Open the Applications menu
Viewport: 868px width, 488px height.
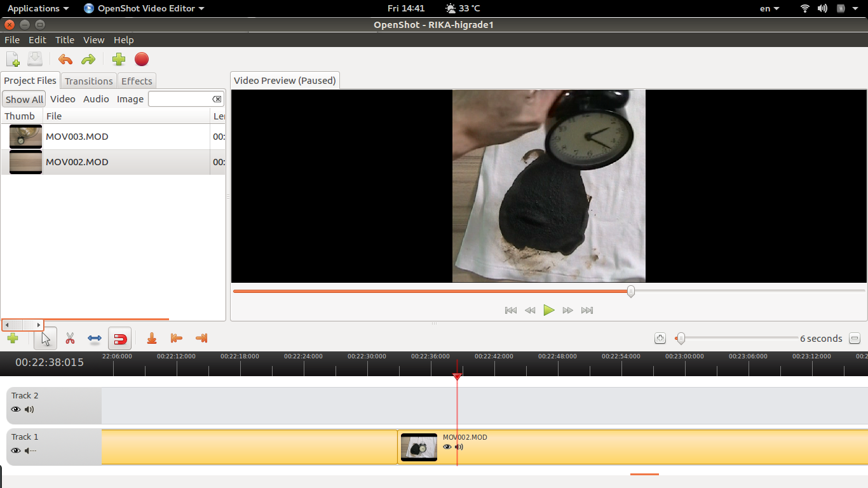click(x=37, y=8)
